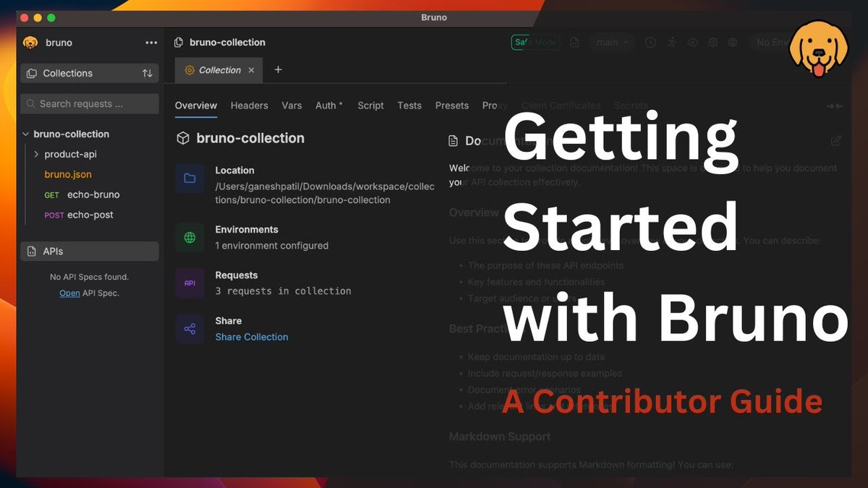The height and width of the screenshot is (488, 868).
Task: Click the Open link for API Spec
Action: click(69, 293)
